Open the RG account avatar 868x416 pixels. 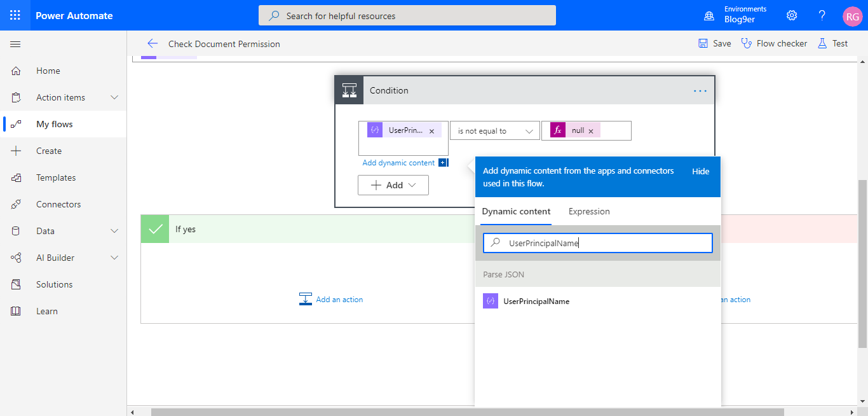pyautogui.click(x=852, y=16)
